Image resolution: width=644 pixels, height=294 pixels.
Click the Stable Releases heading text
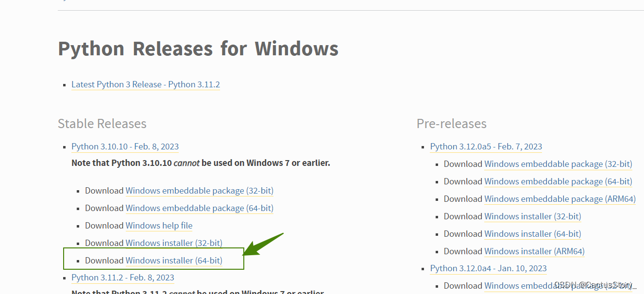tap(102, 124)
